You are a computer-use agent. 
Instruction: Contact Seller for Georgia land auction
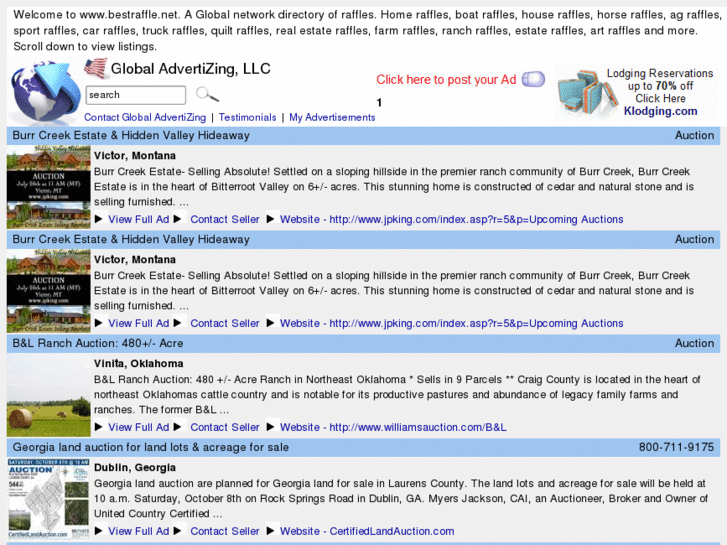point(225,531)
